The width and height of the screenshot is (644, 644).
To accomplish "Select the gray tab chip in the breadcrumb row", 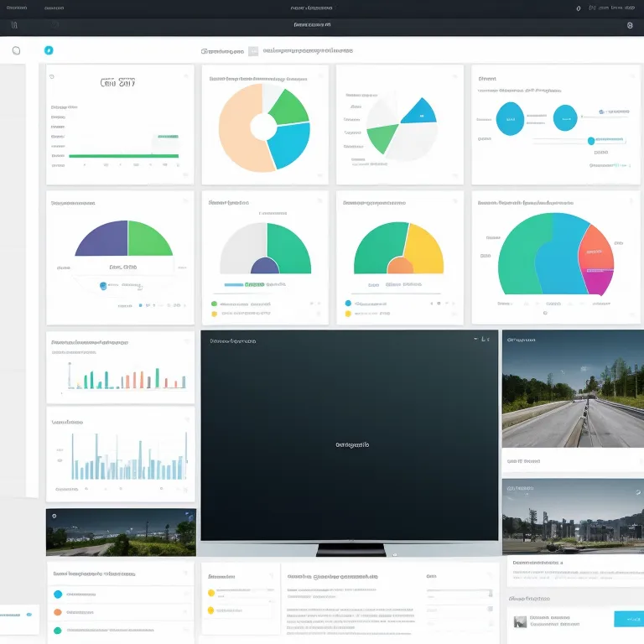I will pos(253,51).
